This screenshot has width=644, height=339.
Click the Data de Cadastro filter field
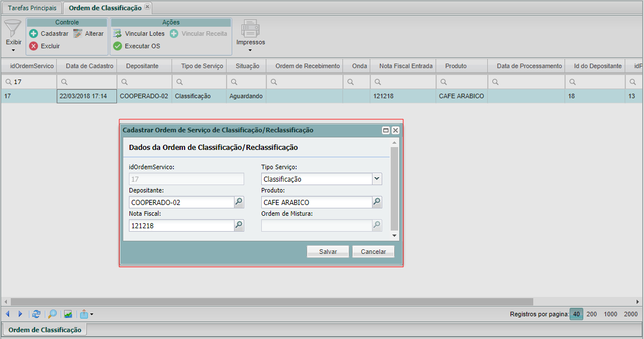pyautogui.click(x=87, y=82)
